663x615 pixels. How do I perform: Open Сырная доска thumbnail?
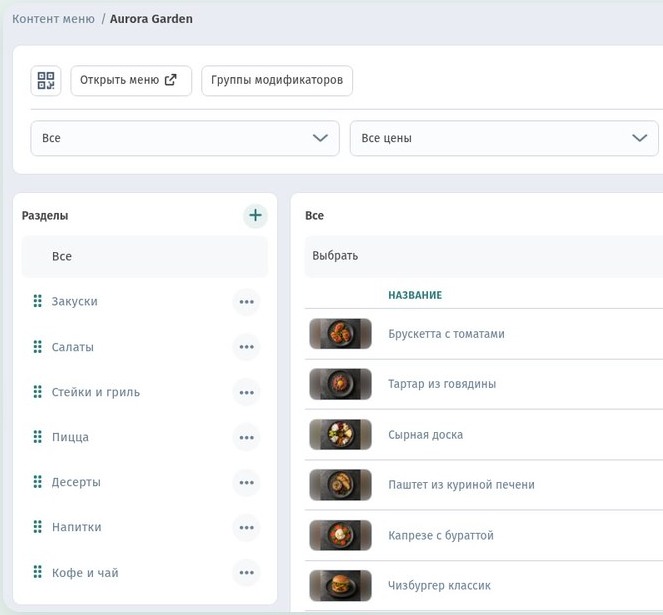click(x=340, y=434)
